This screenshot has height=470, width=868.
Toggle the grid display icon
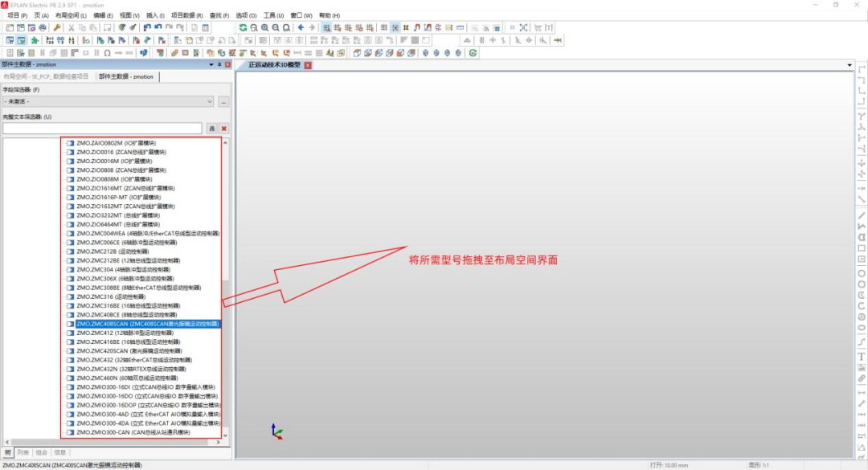383,27
